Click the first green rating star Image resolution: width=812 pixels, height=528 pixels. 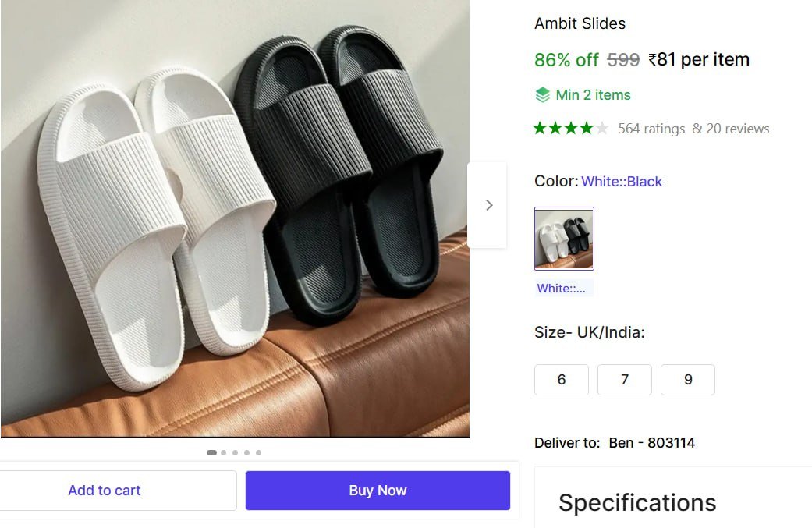pos(539,128)
